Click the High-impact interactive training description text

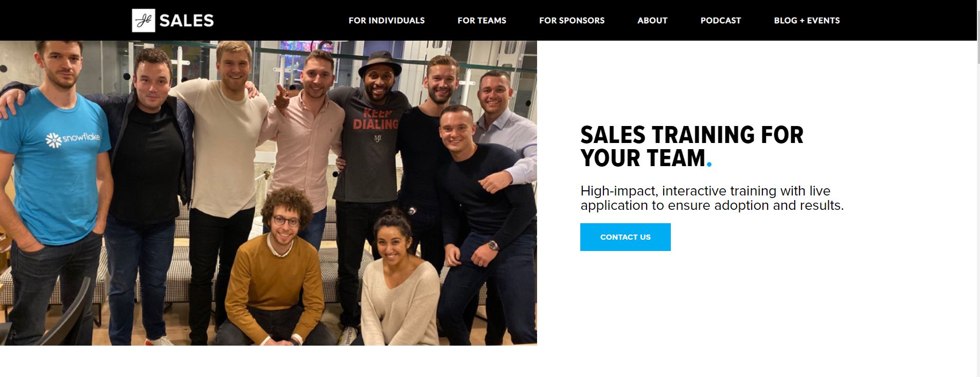pos(712,198)
